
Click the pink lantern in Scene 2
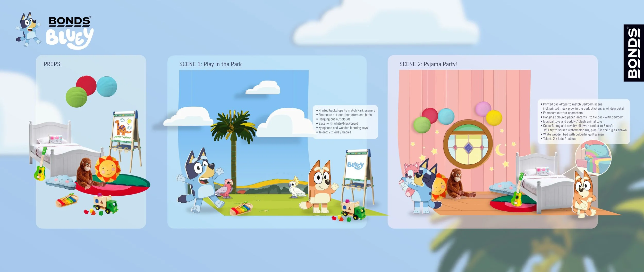[x=483, y=109]
